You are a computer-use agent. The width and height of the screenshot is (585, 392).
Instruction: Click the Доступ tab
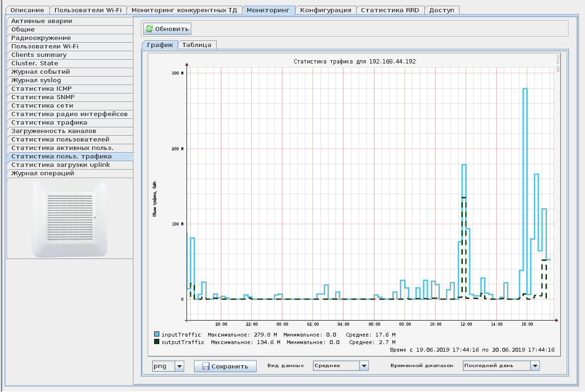[442, 10]
